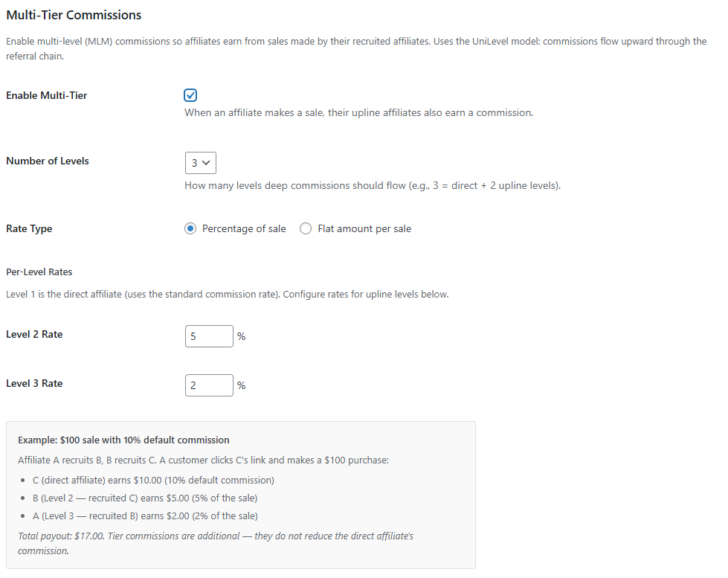
Task: Select the "Flat amount per sale" radio button
Action: [x=306, y=228]
